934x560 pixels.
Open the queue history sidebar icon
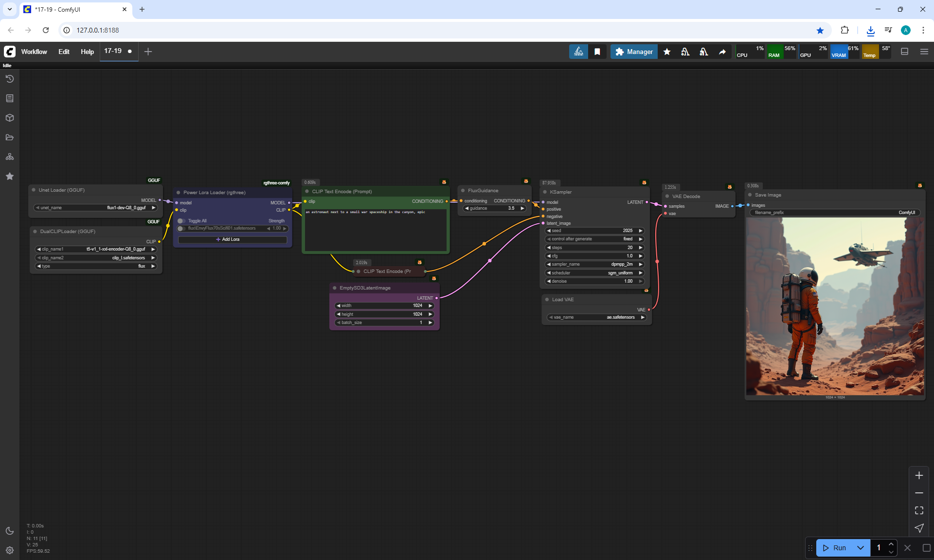10,79
